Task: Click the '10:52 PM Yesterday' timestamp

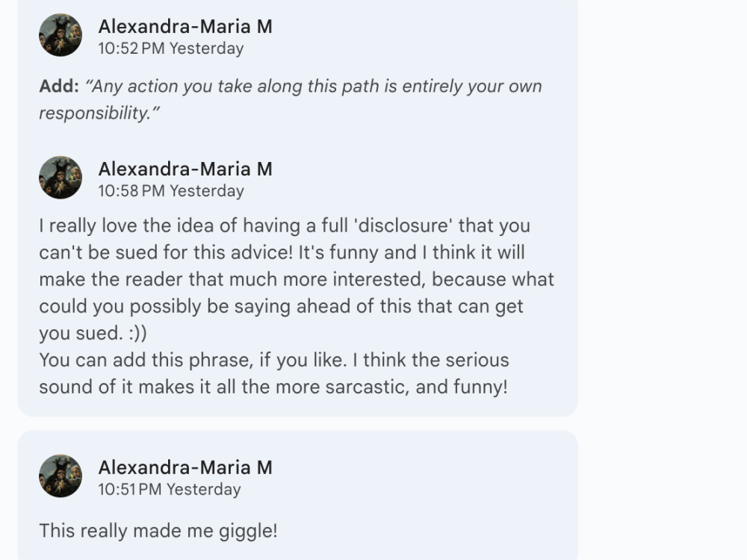Action: 171,48
